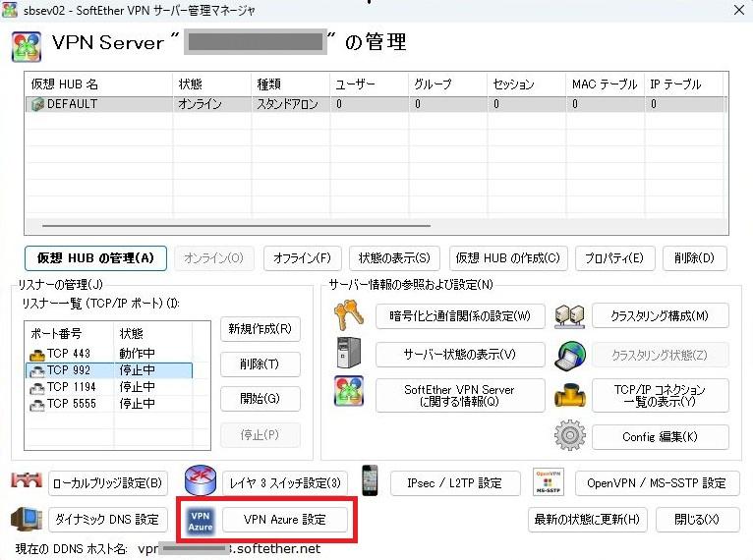Click 仮想 HUB の作成(C) button
The width and height of the screenshot is (753, 560).
pos(508,258)
